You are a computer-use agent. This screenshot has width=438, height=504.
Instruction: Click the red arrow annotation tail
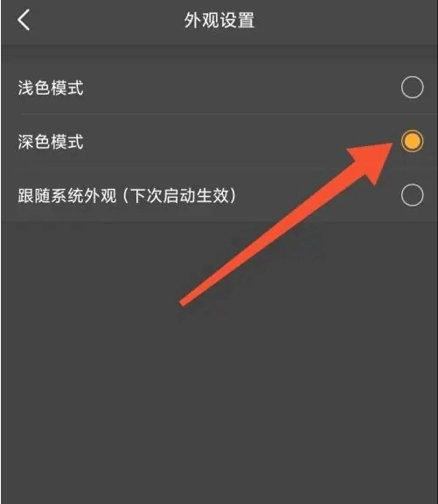point(184,302)
